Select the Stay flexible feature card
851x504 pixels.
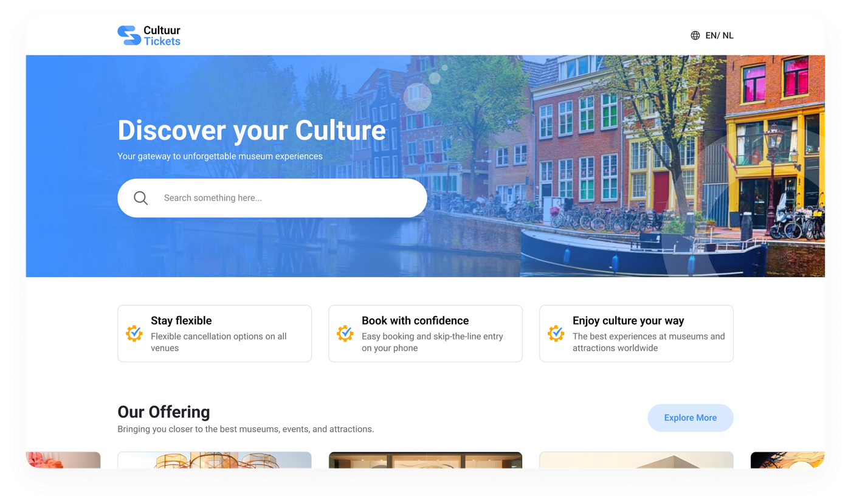click(x=214, y=333)
